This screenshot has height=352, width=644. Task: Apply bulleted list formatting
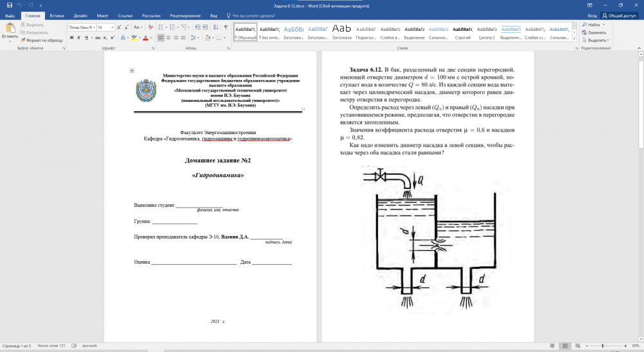click(x=160, y=28)
